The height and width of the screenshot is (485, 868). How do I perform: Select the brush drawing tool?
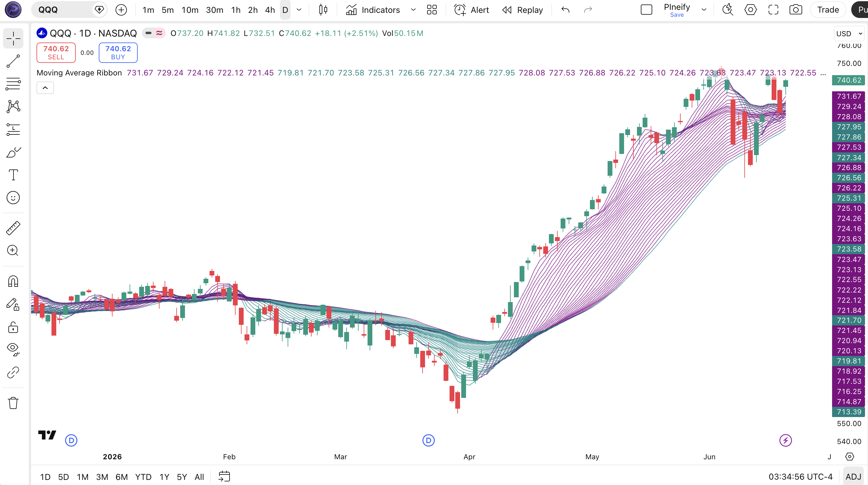point(13,152)
